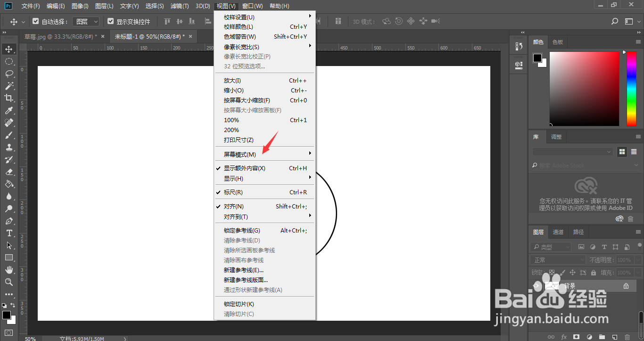Image resolution: width=644 pixels, height=341 pixels.
Task: Select the Clone Stamp tool
Action: 9,147
